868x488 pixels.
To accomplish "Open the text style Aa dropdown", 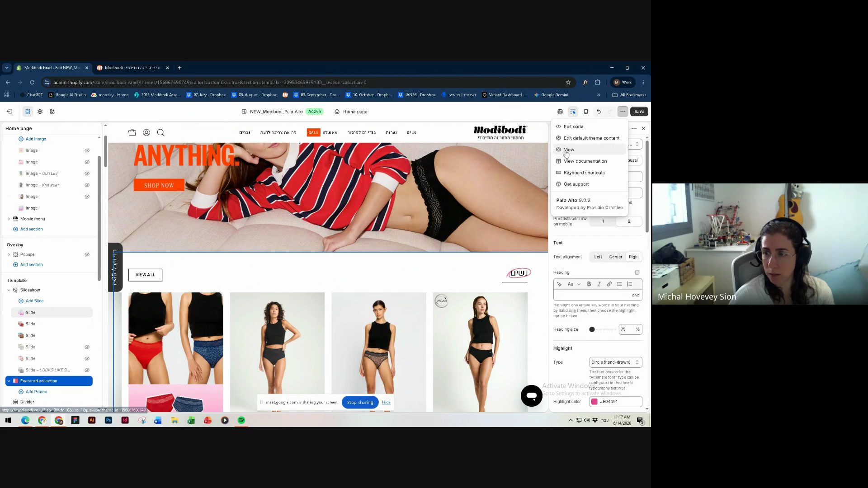I will (574, 284).
